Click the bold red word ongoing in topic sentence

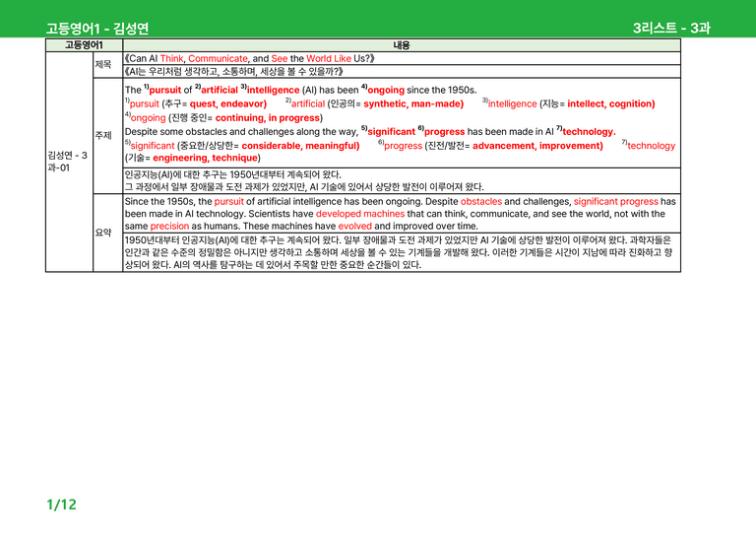[x=386, y=91]
